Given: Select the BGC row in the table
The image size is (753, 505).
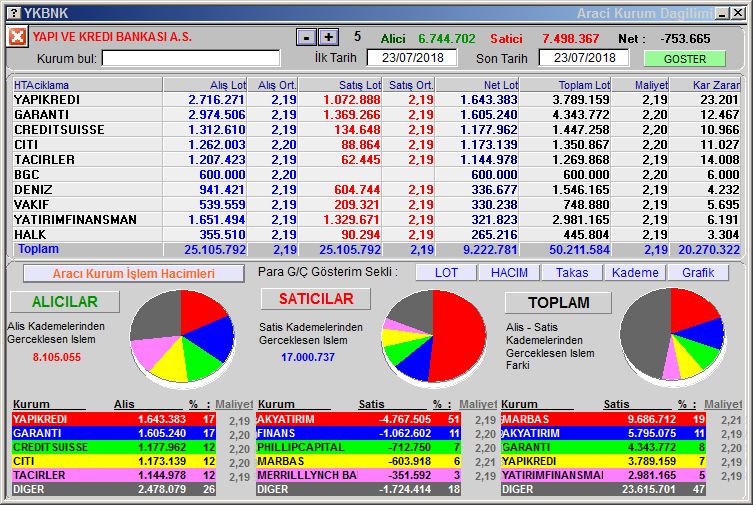Looking at the screenshot, I should [x=376, y=174].
